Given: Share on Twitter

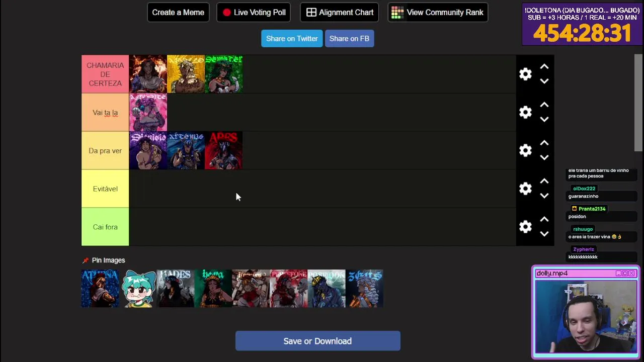Looking at the screenshot, I should point(292,39).
